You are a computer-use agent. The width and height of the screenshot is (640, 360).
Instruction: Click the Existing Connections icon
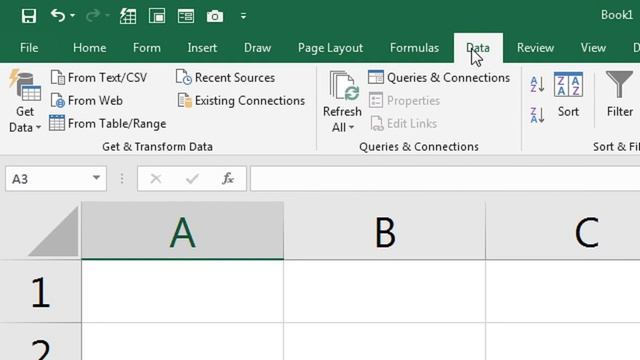pos(184,100)
